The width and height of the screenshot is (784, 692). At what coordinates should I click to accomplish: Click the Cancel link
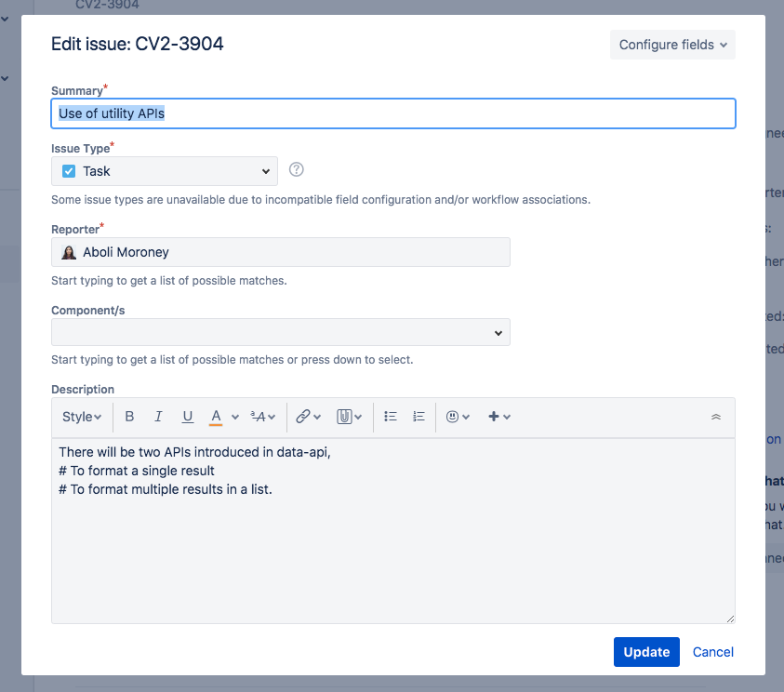[713, 652]
